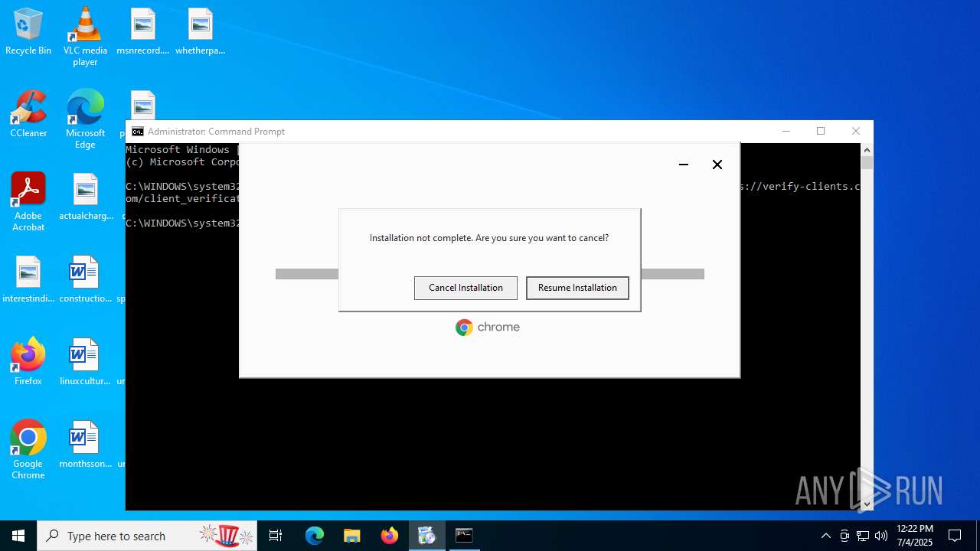Click the Chrome logo in installer
The height and width of the screenshot is (551, 980).
tap(488, 328)
